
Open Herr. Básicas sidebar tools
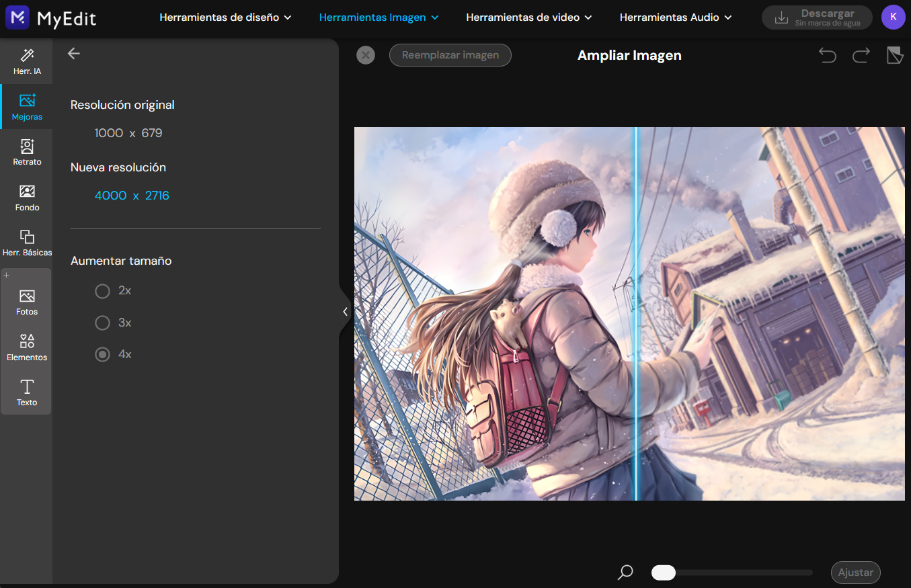click(x=27, y=243)
